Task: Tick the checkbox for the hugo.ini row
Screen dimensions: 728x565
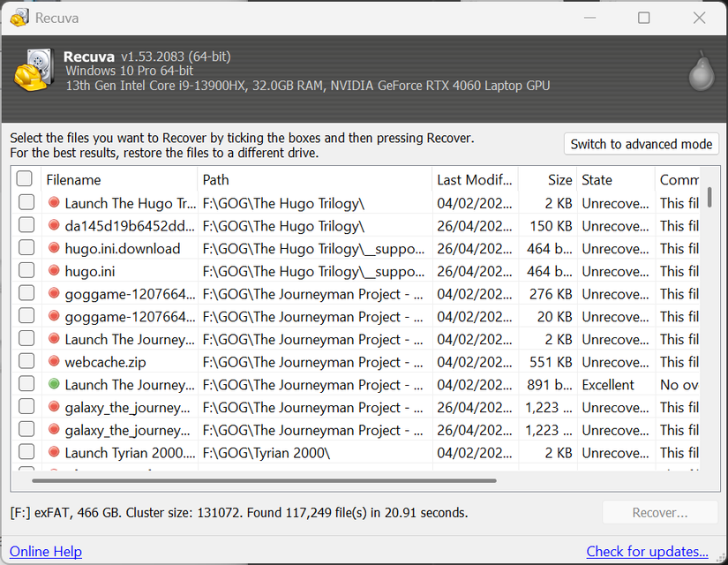Action: pyautogui.click(x=26, y=270)
